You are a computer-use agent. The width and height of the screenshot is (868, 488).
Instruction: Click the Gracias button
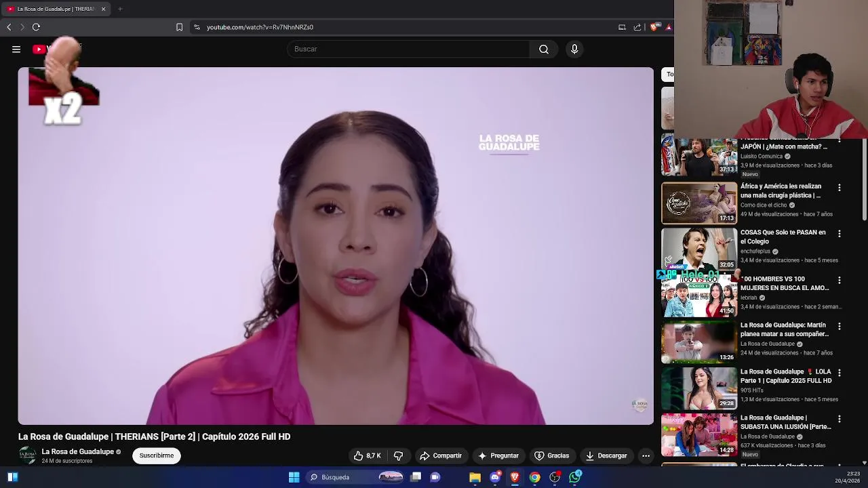point(552,455)
